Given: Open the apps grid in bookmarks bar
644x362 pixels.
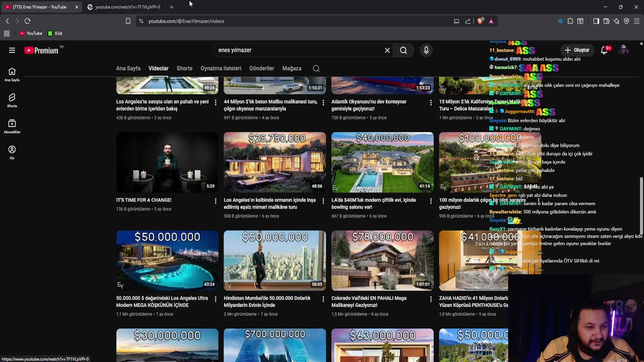Looking at the screenshot, I should [x=7, y=33].
